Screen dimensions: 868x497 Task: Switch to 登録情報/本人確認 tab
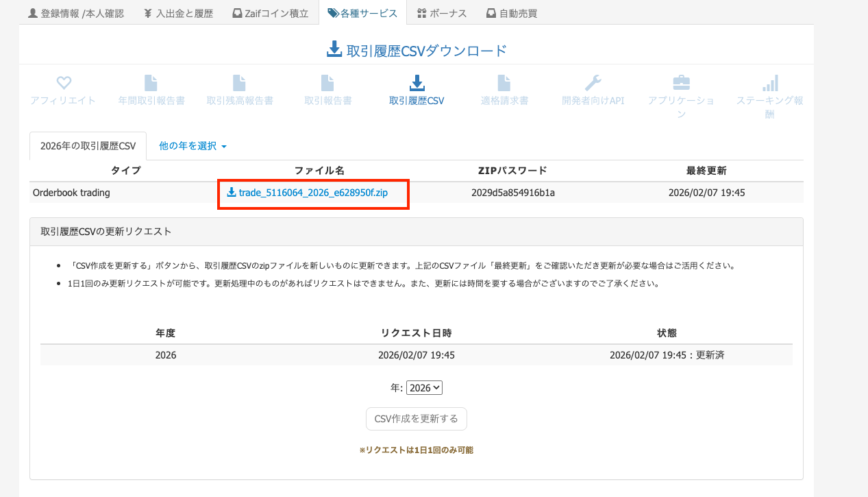point(76,13)
